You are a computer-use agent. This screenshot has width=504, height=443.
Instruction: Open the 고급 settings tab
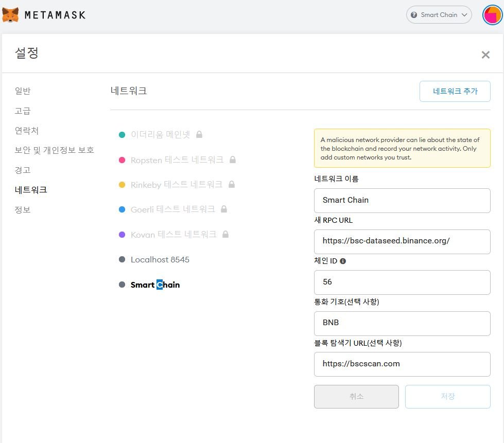click(23, 111)
